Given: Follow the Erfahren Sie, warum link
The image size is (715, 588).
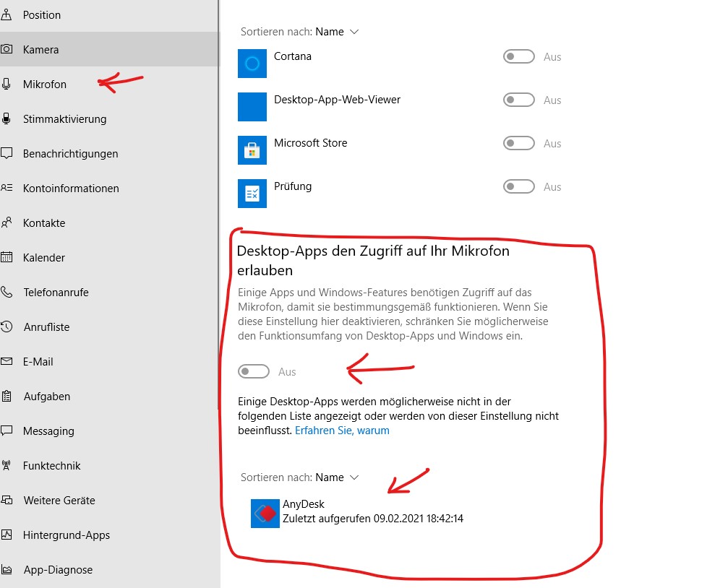Looking at the screenshot, I should pos(342,431).
